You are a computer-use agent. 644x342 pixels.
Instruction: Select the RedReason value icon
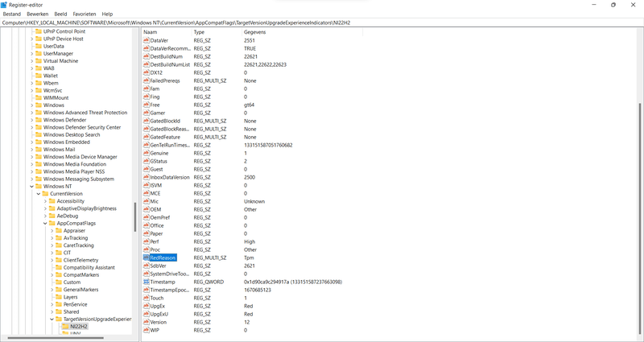(x=147, y=258)
